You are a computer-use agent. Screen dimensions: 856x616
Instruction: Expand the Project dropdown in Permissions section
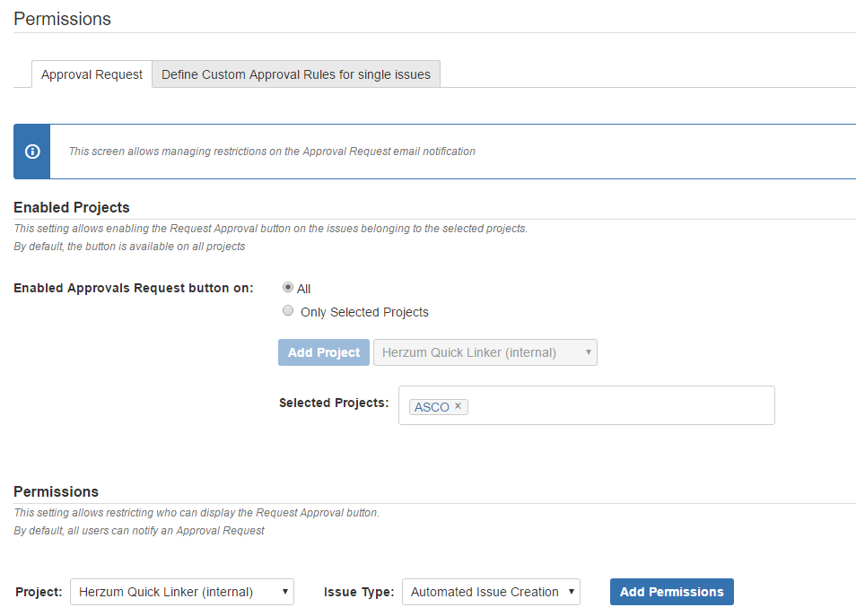tap(181, 592)
